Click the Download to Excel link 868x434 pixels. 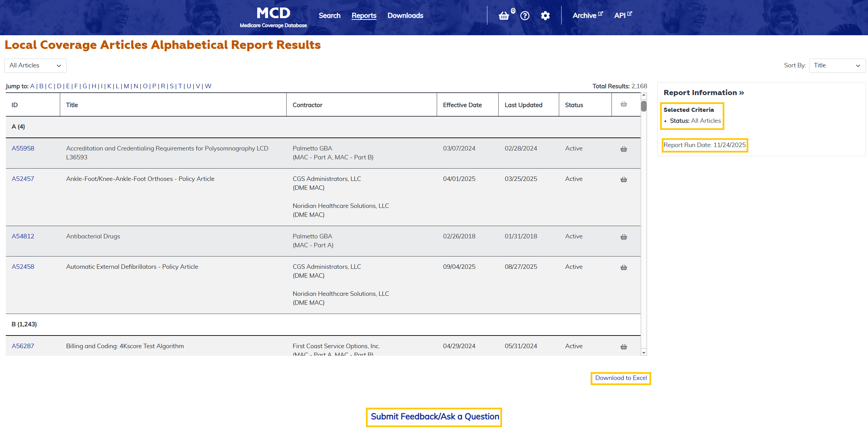point(620,378)
